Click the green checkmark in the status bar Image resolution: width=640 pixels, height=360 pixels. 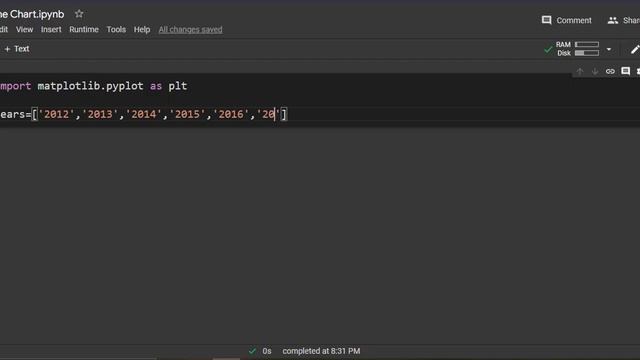tap(252, 351)
